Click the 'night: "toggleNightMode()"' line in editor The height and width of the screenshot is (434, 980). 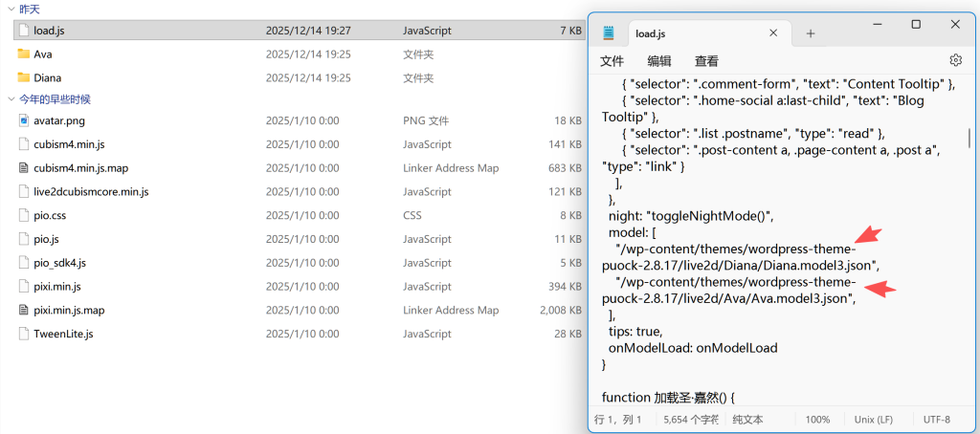[692, 217]
